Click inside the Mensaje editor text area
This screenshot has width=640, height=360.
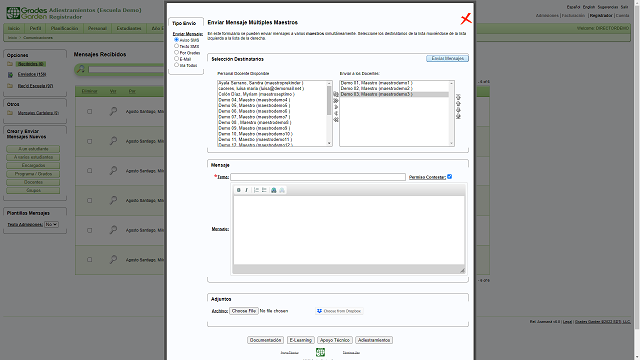click(349, 230)
